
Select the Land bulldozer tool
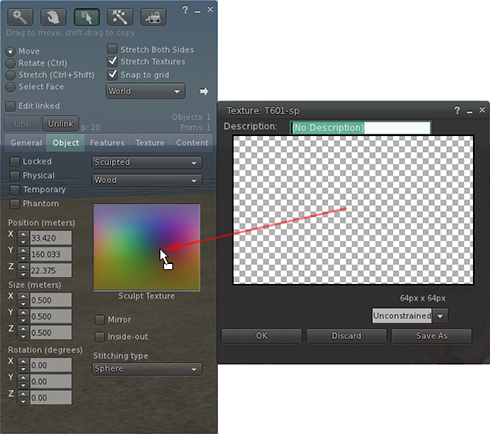point(153,17)
